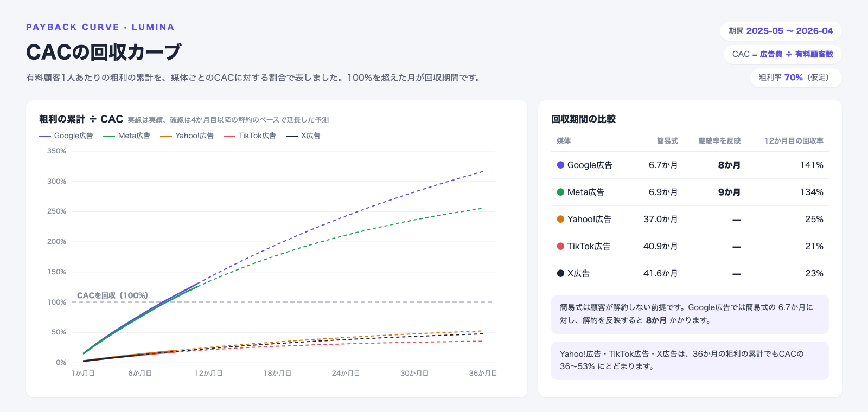Select the TikTok広告 row name in table

[x=584, y=246]
